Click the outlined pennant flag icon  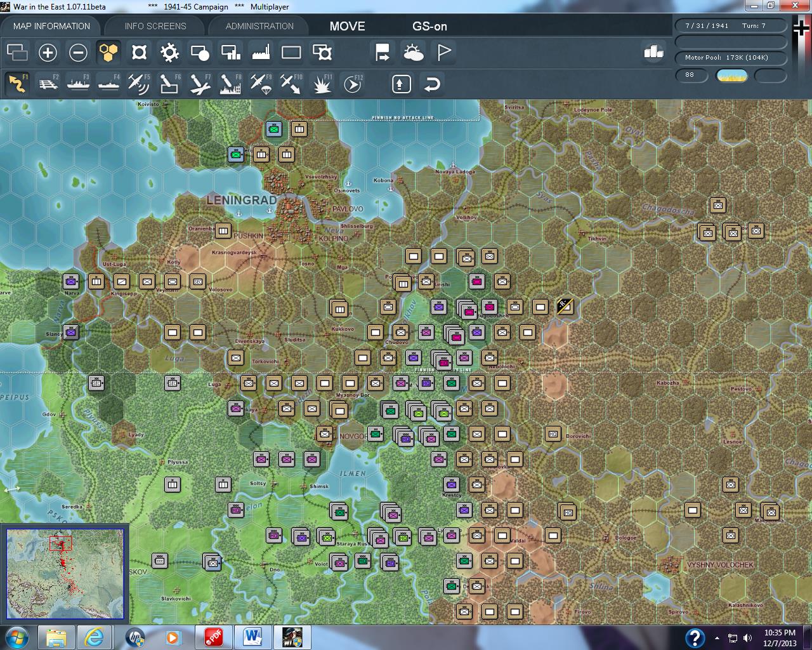(444, 52)
